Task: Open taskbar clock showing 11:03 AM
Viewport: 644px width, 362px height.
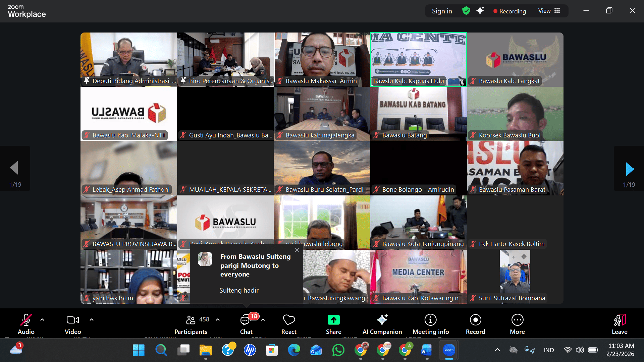Action: click(621, 350)
